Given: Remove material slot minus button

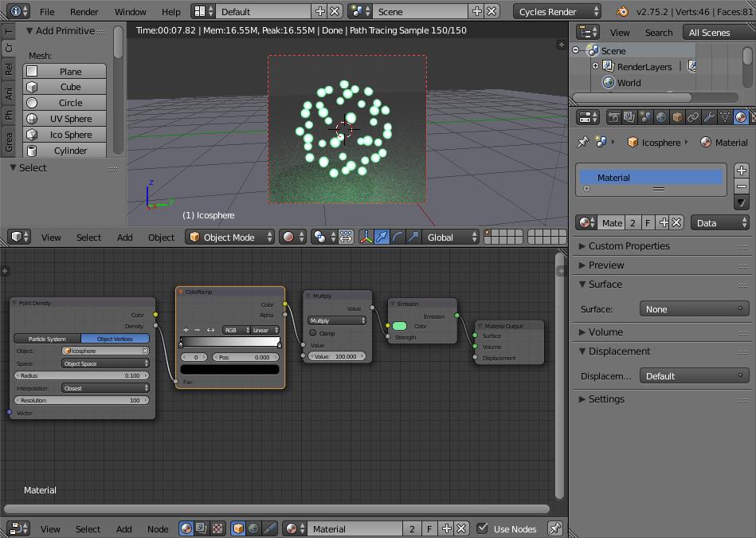Looking at the screenshot, I should 742,187.
